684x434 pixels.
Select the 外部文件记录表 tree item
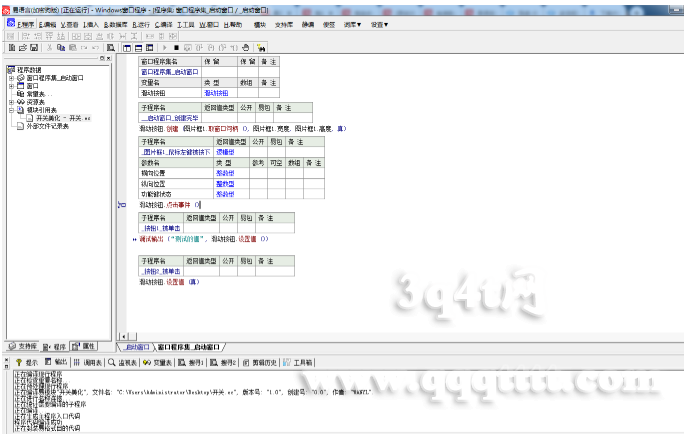tap(48, 126)
